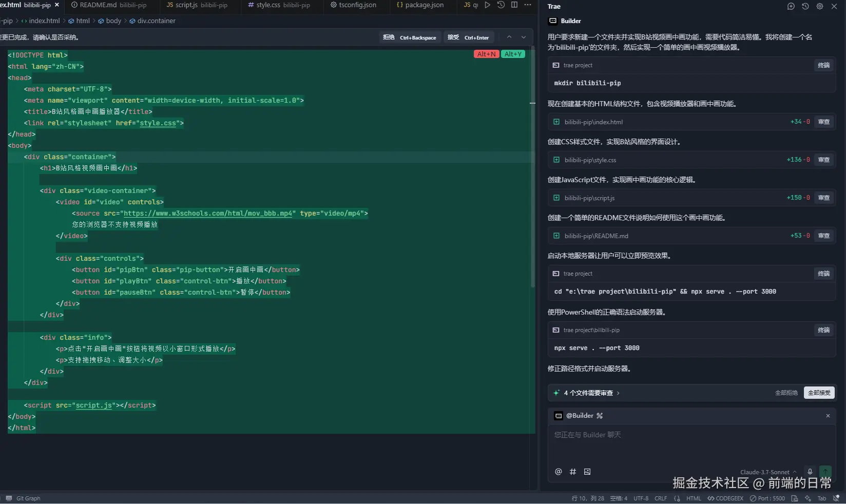Click 审查 for bilibili-pip\script.js
The image size is (846, 504).
[x=824, y=198]
